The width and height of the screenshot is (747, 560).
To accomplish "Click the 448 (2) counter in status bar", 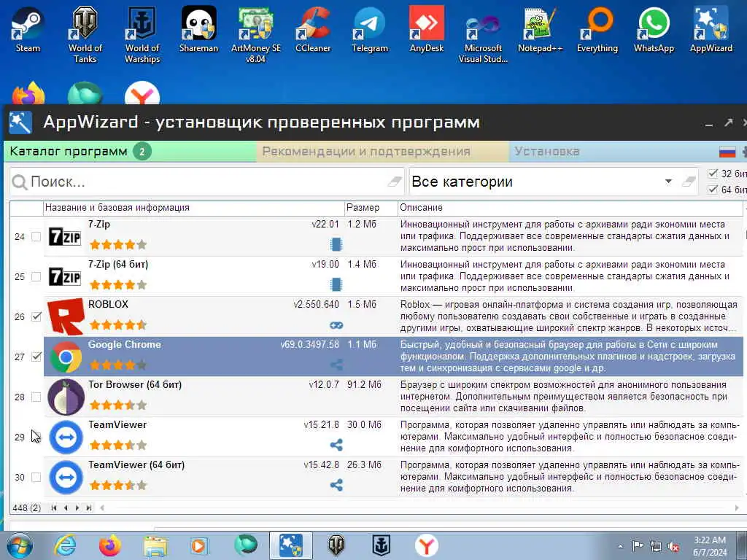I will pyautogui.click(x=27, y=508).
